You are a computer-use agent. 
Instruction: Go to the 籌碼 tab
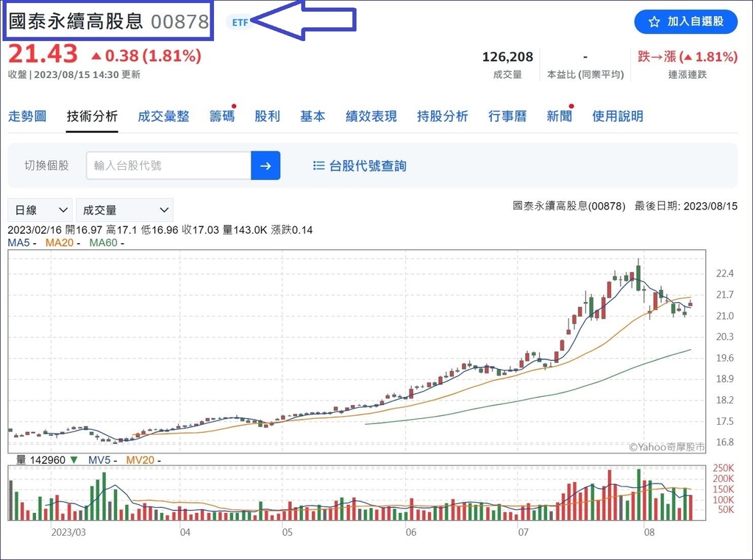point(222,116)
